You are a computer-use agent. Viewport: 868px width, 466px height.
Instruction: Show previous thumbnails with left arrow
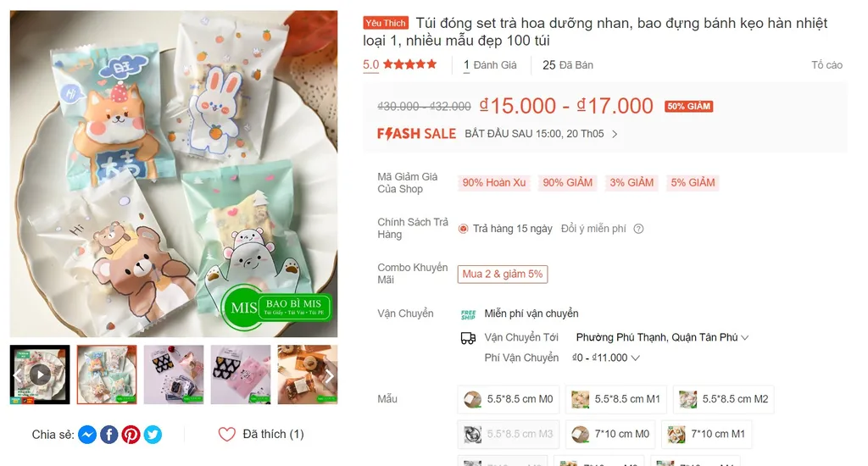tap(17, 374)
